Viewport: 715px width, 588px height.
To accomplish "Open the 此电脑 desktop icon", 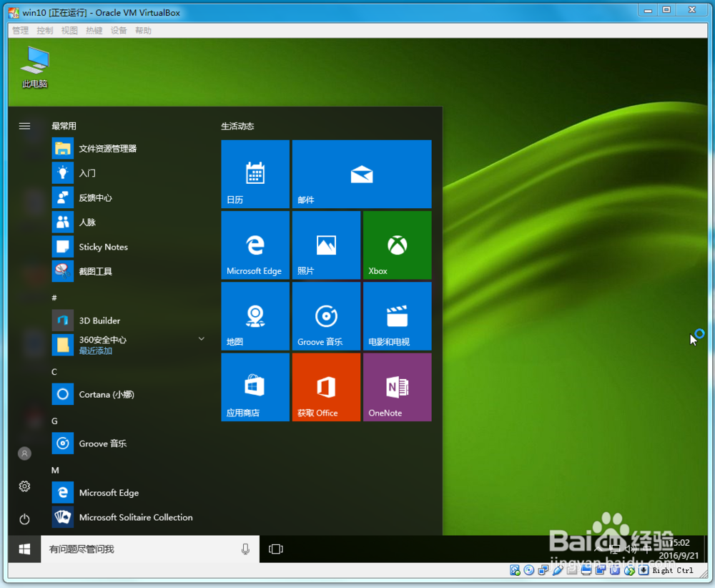I will [35, 67].
